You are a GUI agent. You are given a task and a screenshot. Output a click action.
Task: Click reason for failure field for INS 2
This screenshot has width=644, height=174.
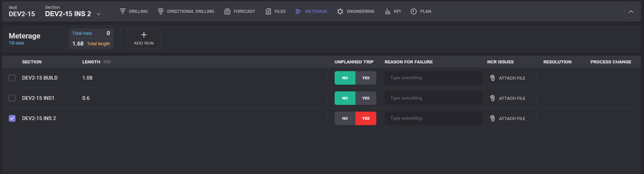coord(433,118)
